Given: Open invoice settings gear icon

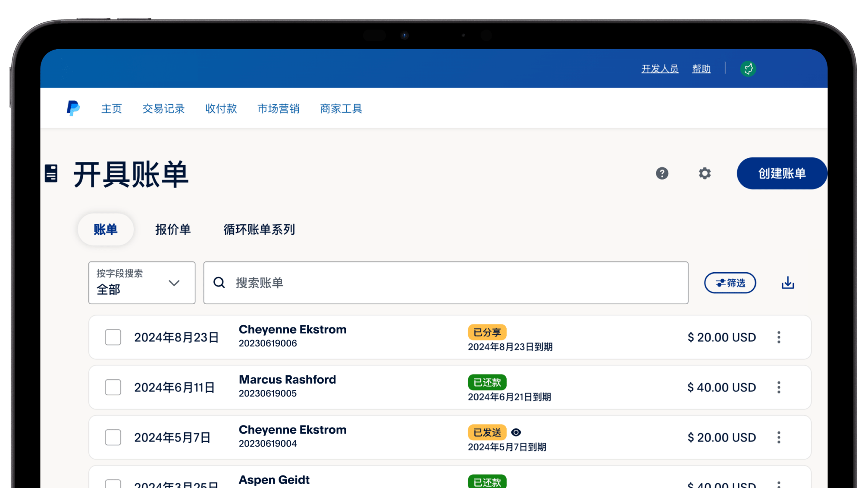Looking at the screenshot, I should click(705, 173).
